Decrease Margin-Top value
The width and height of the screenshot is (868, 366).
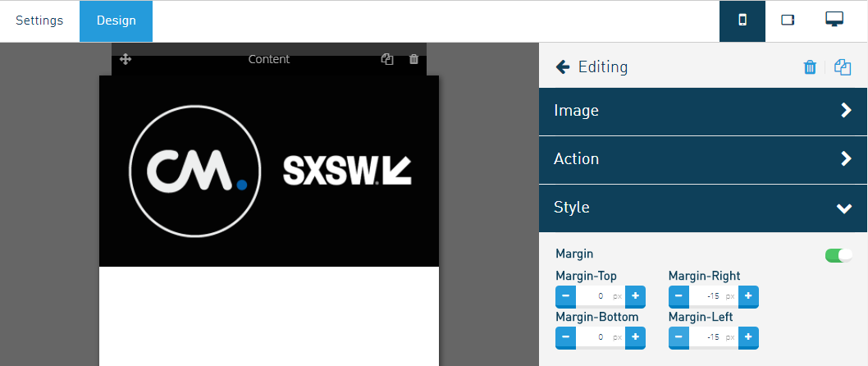pos(566,296)
